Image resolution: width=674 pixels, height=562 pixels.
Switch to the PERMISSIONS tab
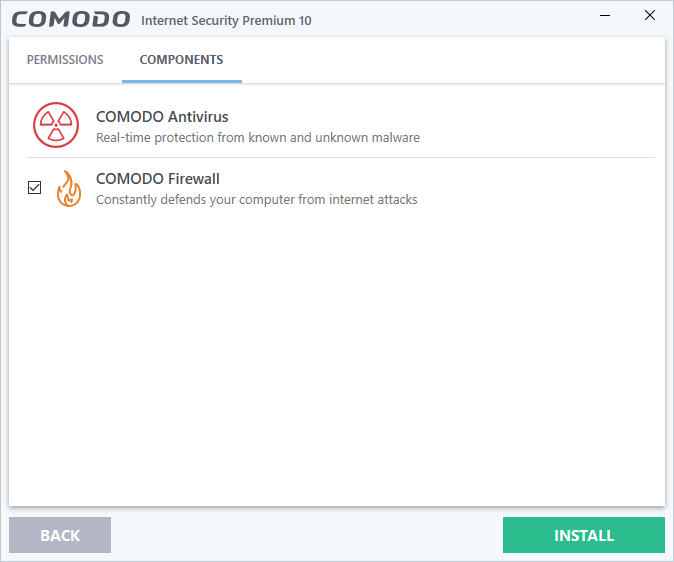click(65, 60)
